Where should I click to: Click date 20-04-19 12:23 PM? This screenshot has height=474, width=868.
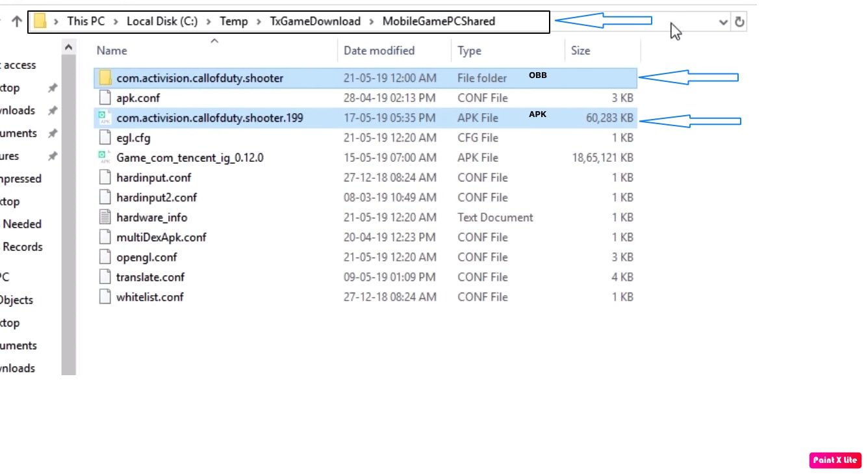click(x=390, y=237)
